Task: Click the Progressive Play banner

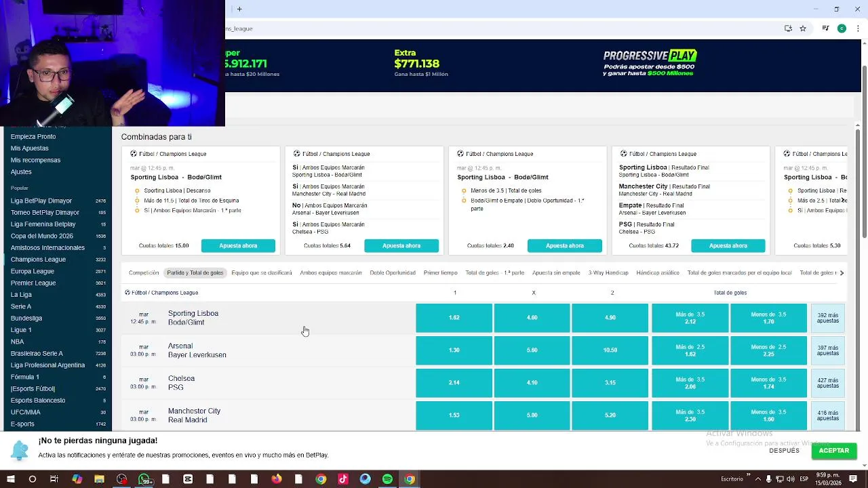Action: click(650, 63)
